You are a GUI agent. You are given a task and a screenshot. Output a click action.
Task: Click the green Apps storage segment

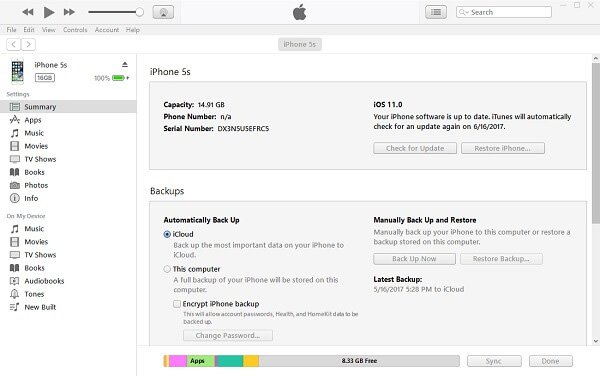tap(201, 361)
